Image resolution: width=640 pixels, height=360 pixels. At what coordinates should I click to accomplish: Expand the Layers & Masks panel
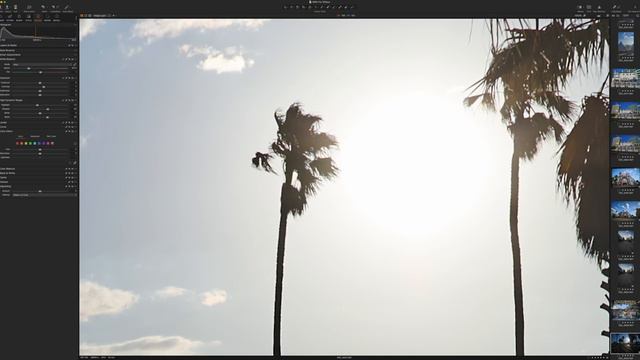tap(8, 45)
